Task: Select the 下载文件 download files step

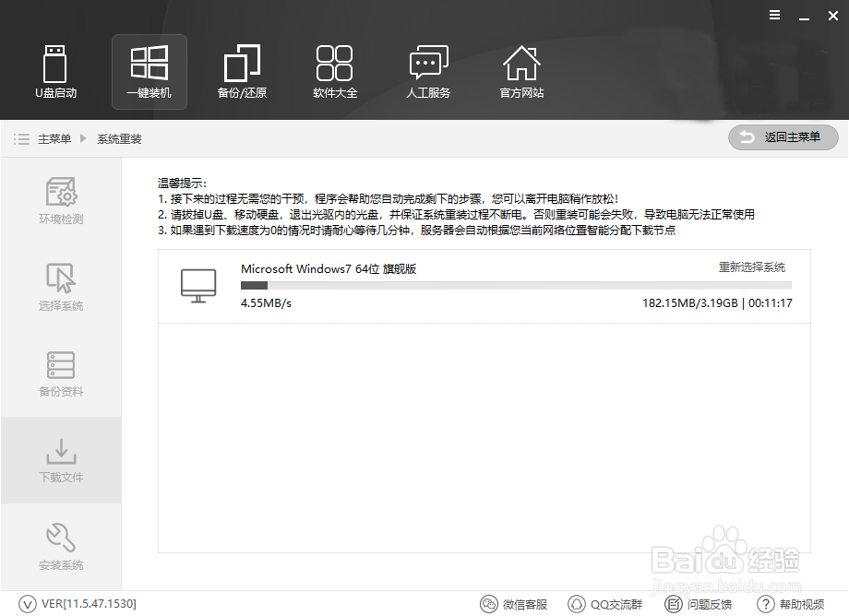Action: 61,460
